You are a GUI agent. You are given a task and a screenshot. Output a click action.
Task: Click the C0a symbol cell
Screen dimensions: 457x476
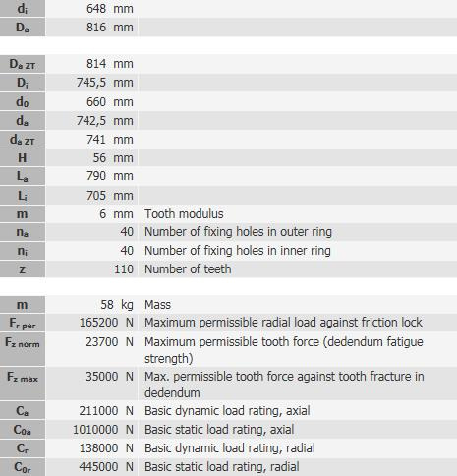[x=23, y=430]
